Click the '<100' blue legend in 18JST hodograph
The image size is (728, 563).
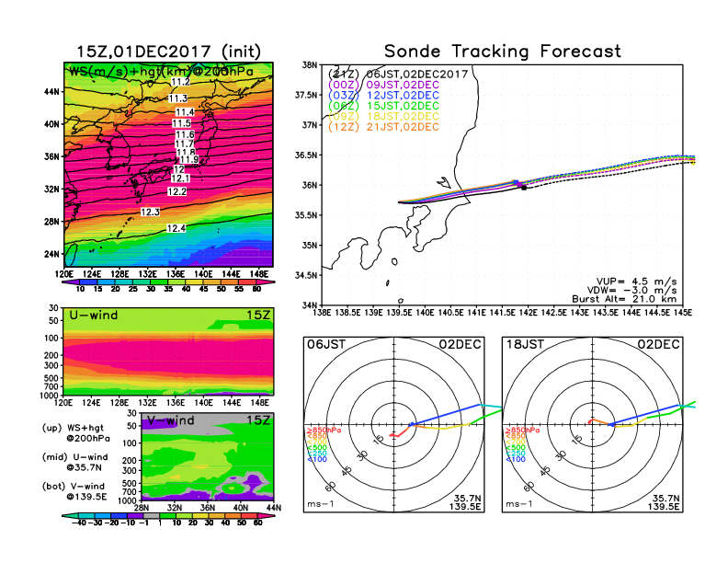tap(516, 459)
